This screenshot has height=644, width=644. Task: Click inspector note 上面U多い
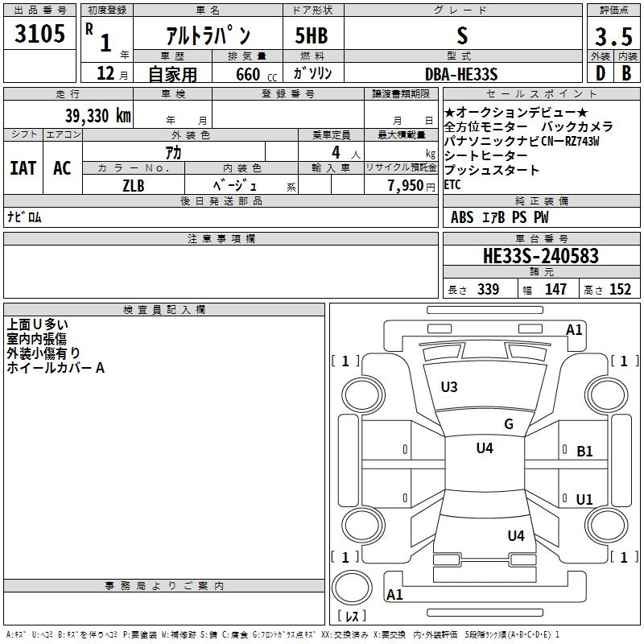(37, 324)
